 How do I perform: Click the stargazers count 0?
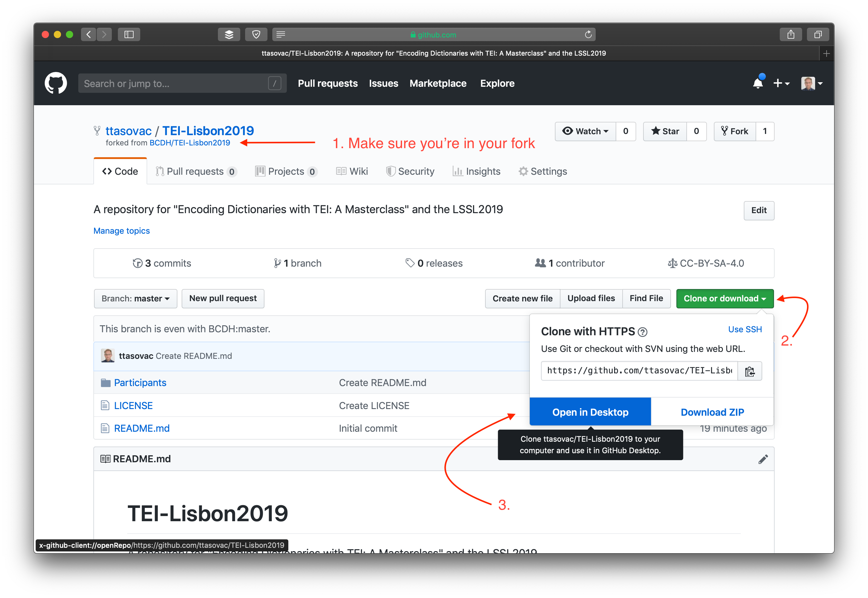click(x=697, y=132)
